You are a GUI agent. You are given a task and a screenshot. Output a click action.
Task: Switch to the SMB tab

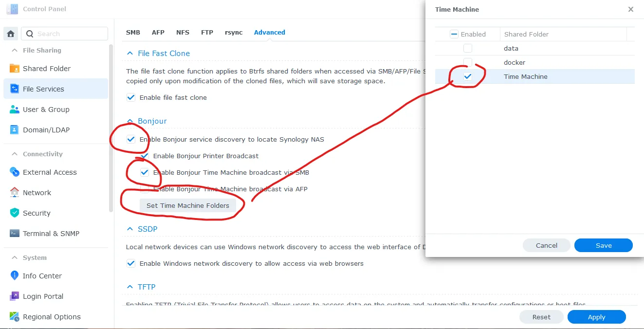(133, 32)
